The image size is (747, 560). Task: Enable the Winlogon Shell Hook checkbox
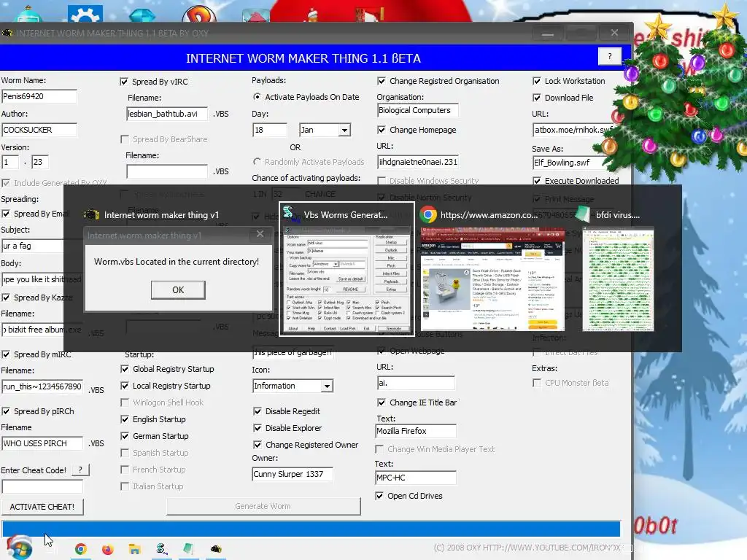(x=125, y=402)
